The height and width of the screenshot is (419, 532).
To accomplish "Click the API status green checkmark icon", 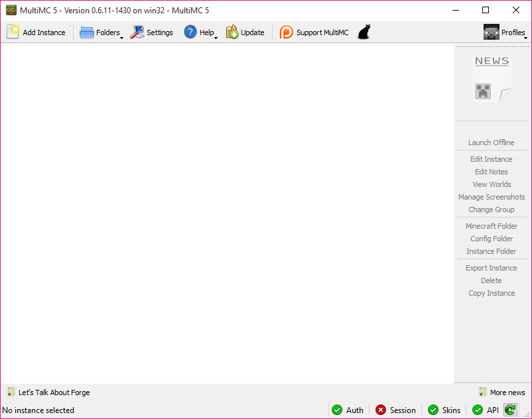I will (478, 410).
